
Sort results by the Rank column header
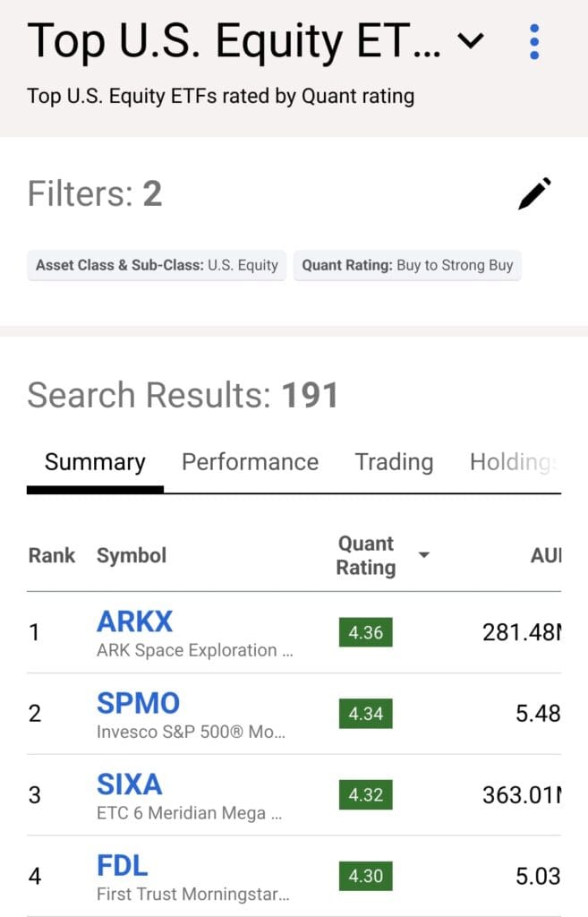pyautogui.click(x=52, y=554)
